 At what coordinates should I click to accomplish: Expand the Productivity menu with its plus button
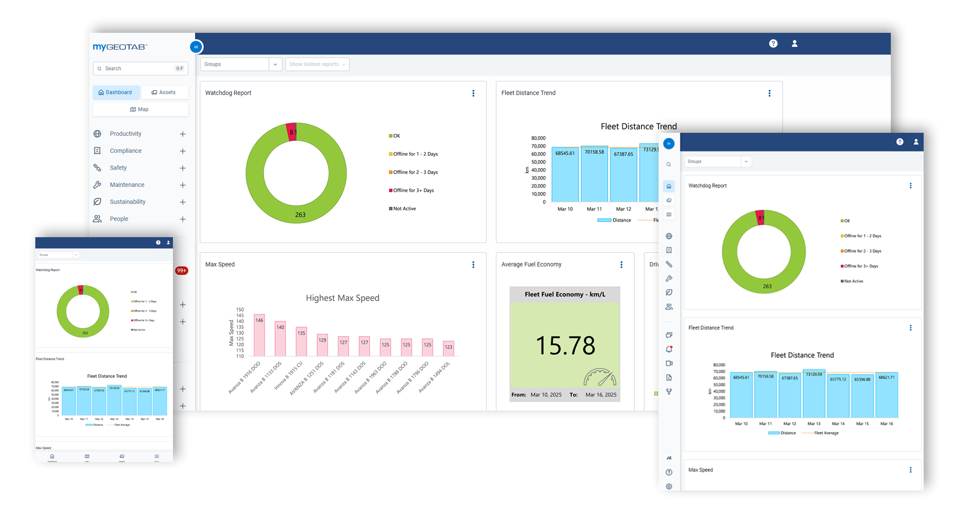[182, 134]
